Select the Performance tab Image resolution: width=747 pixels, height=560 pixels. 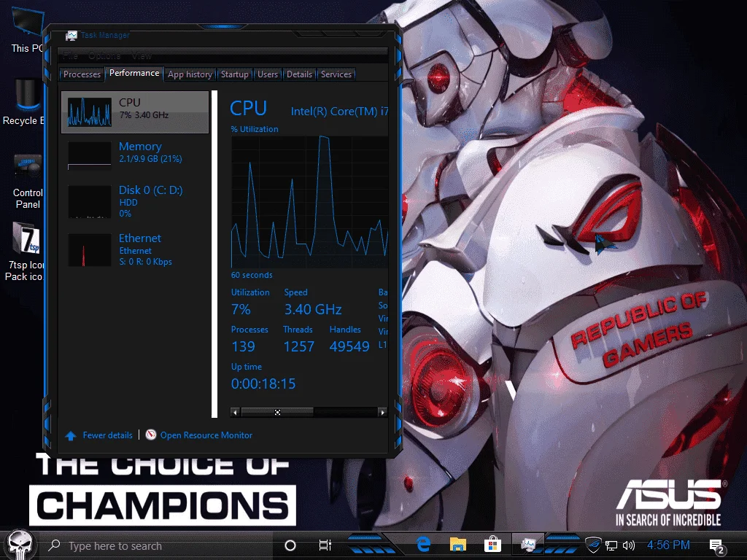point(134,73)
